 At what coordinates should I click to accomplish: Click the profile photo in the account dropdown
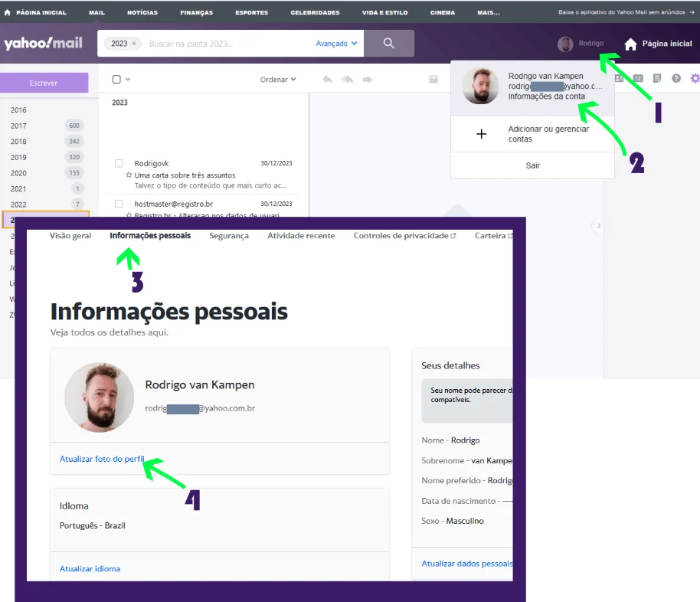(x=480, y=86)
